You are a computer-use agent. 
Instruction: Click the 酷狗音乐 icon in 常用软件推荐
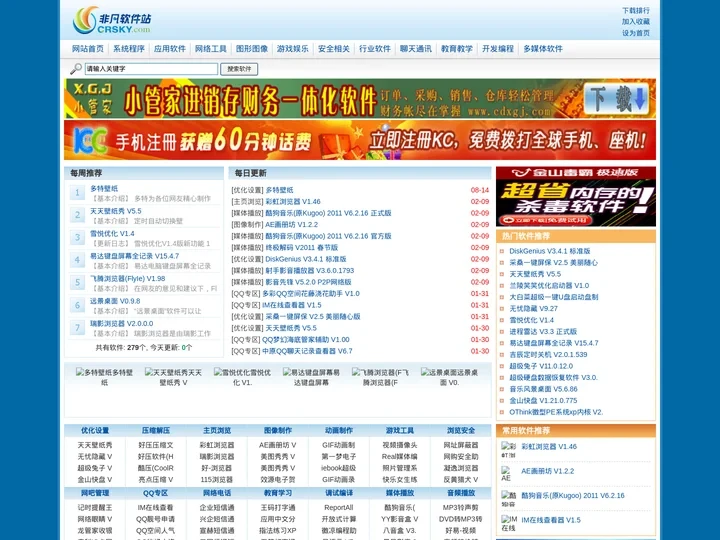click(x=508, y=499)
